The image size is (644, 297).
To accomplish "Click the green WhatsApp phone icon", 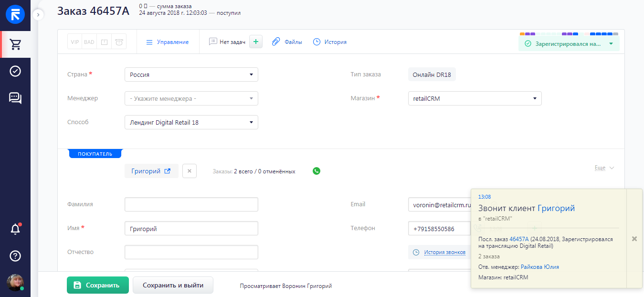I will point(317,171).
